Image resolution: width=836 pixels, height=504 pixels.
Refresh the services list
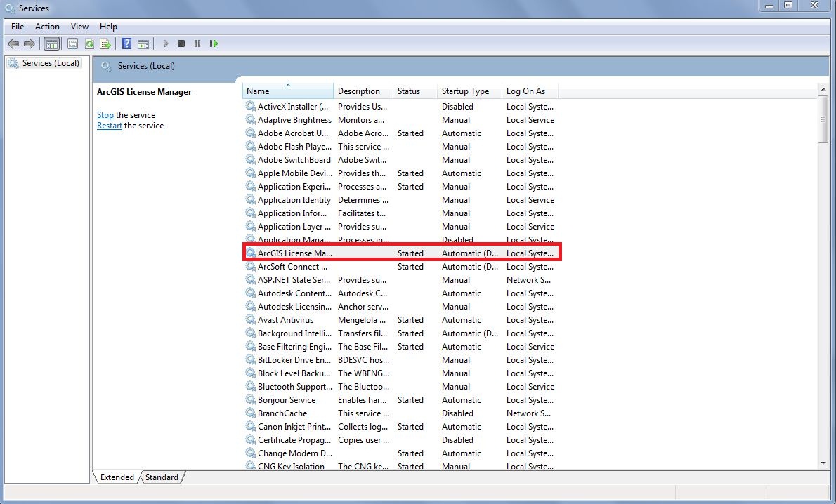pos(91,43)
